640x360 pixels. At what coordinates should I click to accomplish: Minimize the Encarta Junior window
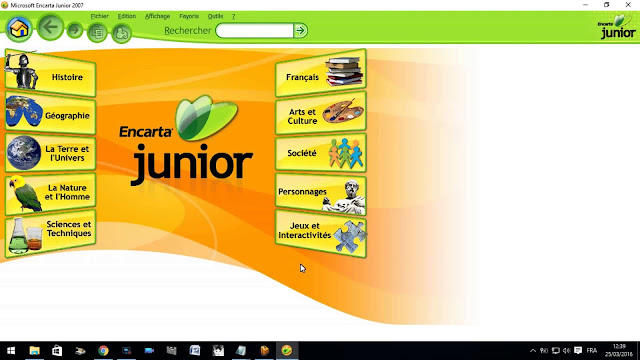(x=586, y=5)
